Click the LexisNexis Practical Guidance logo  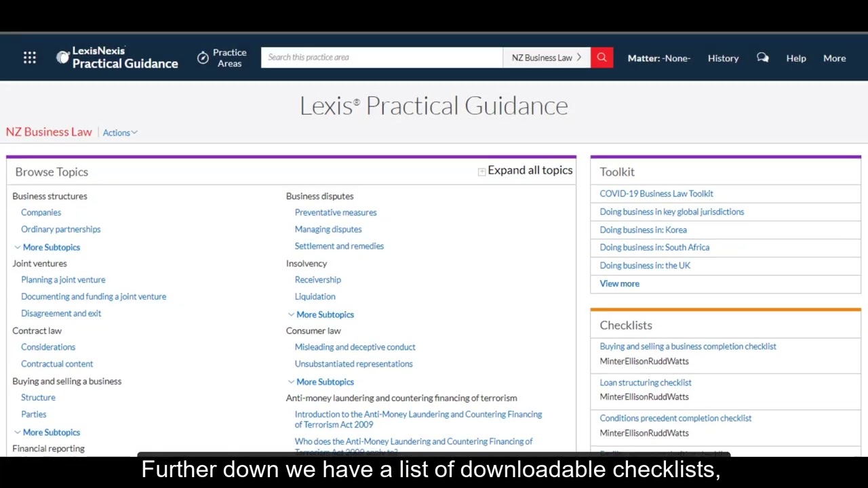tap(117, 58)
